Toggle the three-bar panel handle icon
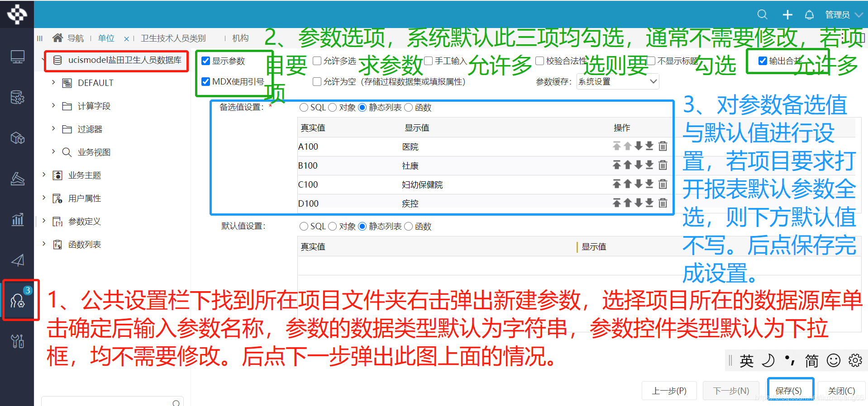868x406 pixels. pos(40,38)
